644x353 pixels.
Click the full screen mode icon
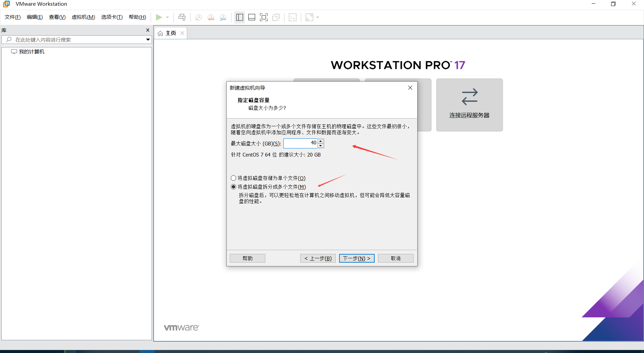click(264, 17)
